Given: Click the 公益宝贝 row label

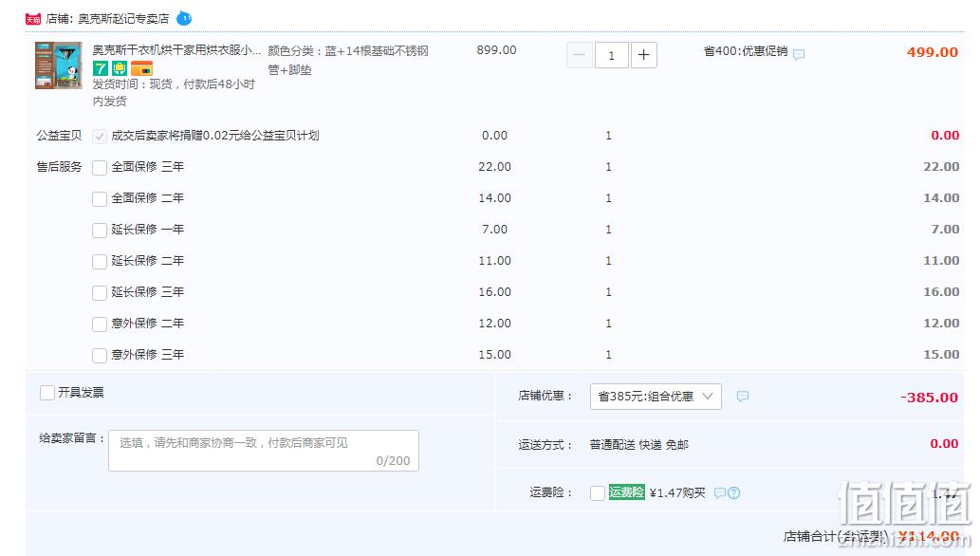Looking at the screenshot, I should (x=60, y=136).
